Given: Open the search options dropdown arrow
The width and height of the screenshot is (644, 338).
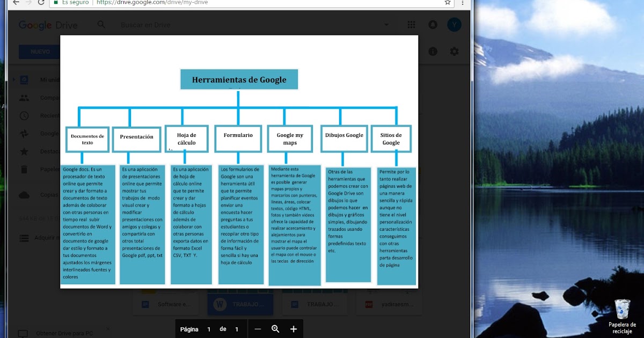Looking at the screenshot, I should coord(386,25).
